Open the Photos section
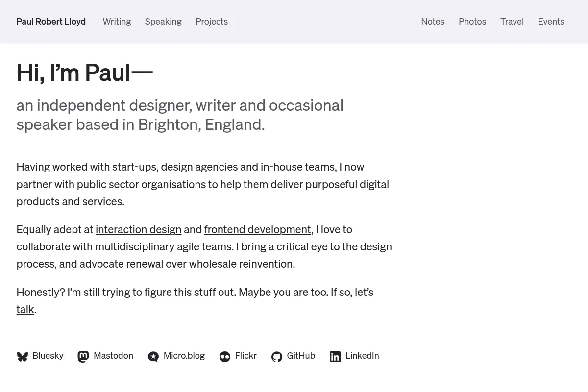 coord(472,22)
